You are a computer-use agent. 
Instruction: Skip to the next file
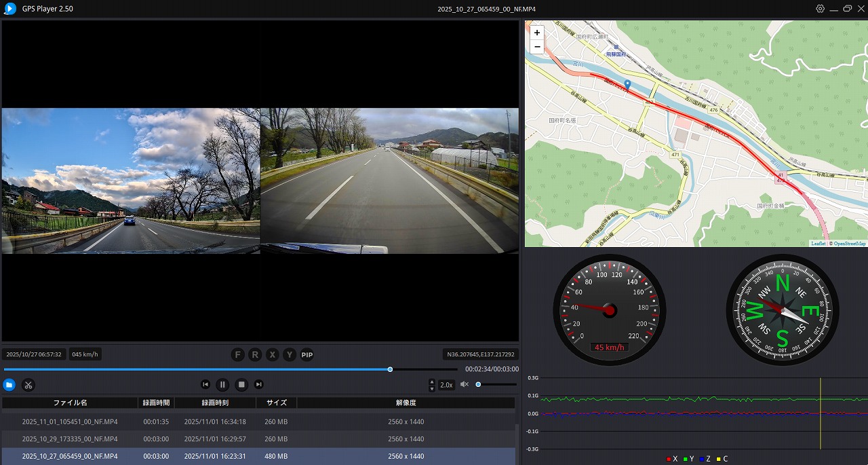258,385
